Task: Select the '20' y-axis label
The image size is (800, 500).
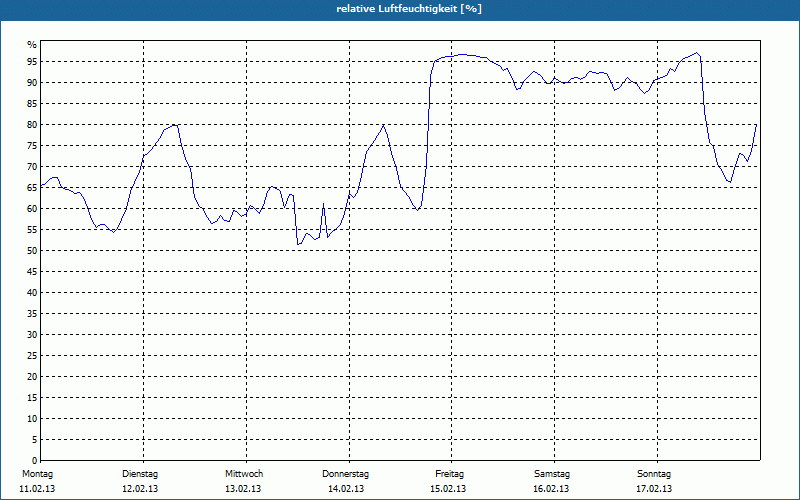Action: click(32, 377)
